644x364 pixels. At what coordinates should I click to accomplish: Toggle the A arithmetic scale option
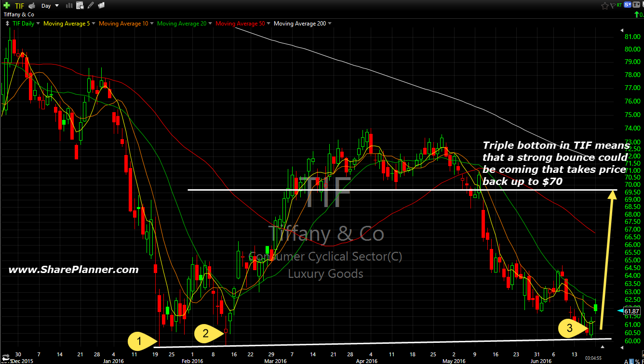tap(626, 361)
